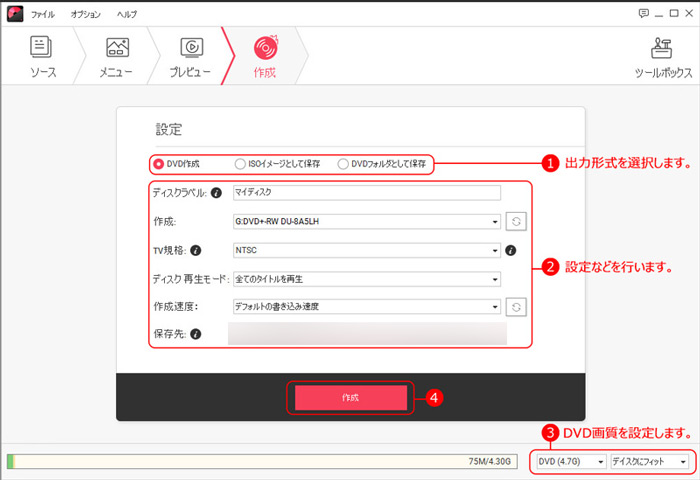
Task: Minimize the application window
Action: [x=659, y=14]
